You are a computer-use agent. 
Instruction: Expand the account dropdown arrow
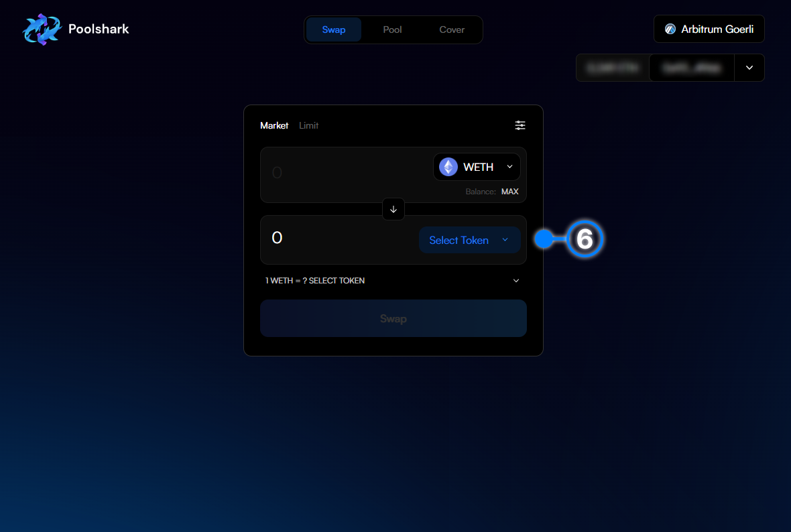tap(749, 68)
